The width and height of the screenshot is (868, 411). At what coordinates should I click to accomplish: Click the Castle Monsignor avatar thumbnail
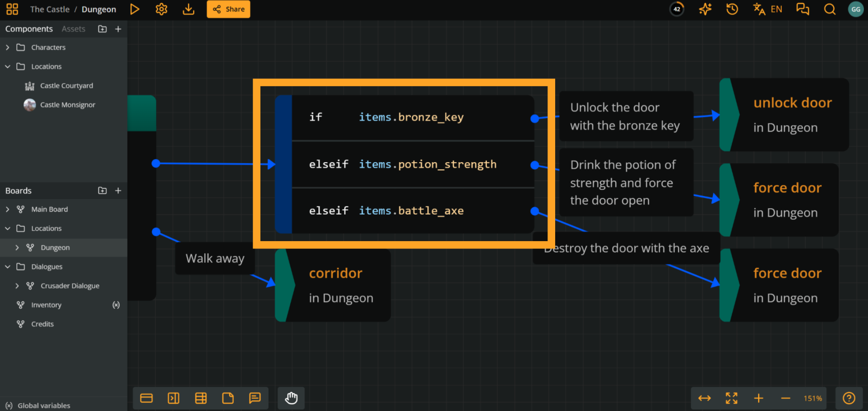tap(30, 105)
